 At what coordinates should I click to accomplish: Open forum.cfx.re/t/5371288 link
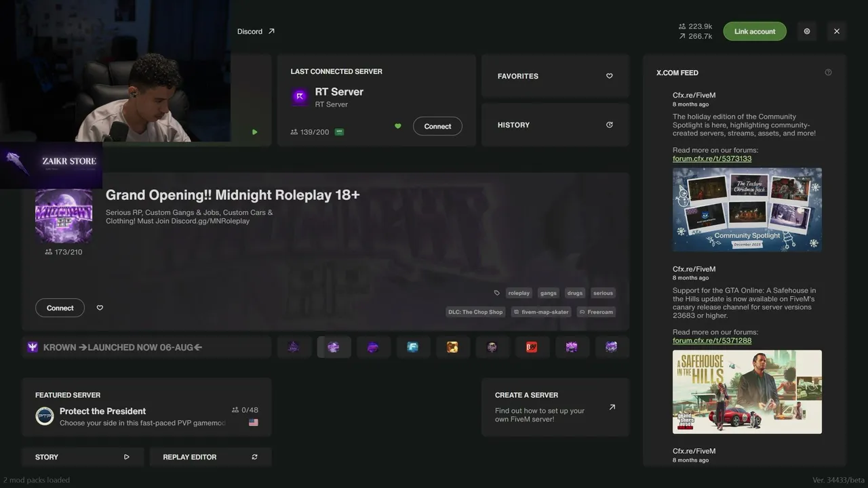pyautogui.click(x=712, y=340)
